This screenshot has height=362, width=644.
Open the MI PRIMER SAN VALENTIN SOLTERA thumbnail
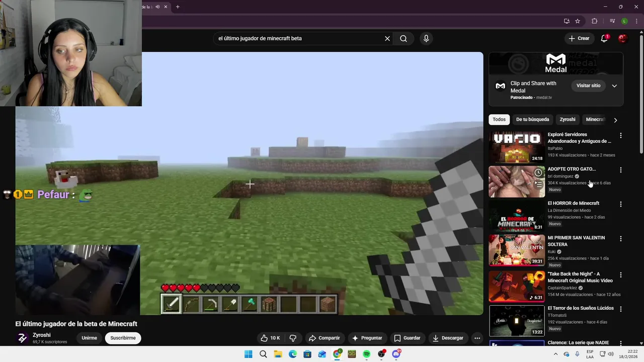click(517, 250)
